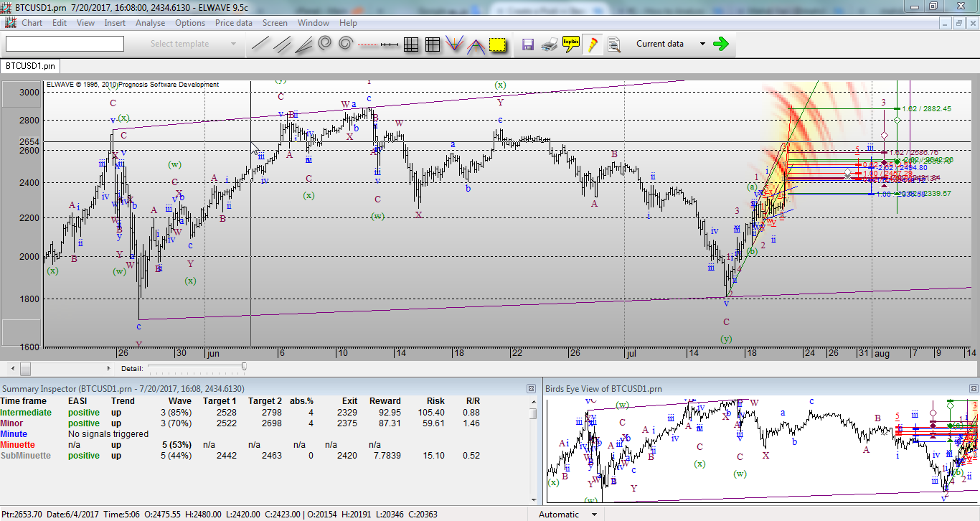Select the trend line drawing tool
Image resolution: width=980 pixels, height=521 pixels.
(x=260, y=44)
